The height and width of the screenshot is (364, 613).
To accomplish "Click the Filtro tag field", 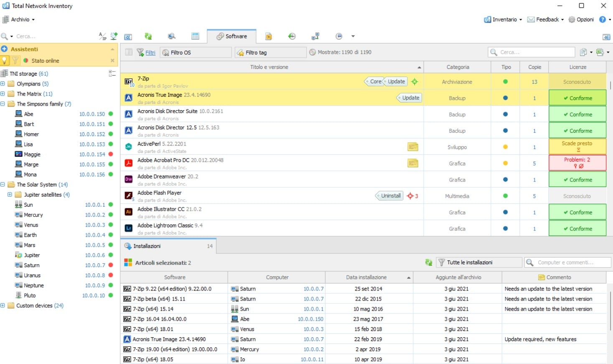I will (x=271, y=52).
